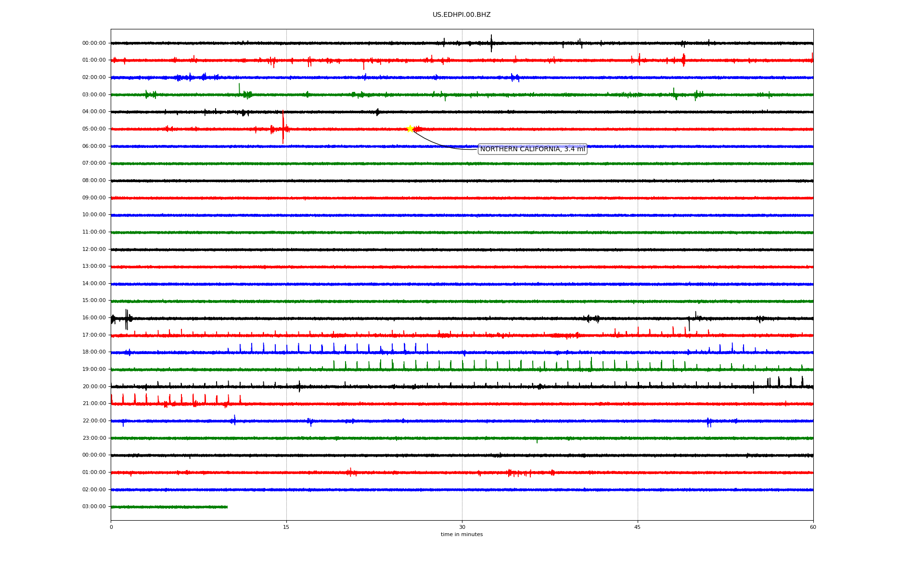Viewport: 924px width, 578px height.
Task: Click the x-axis tick label 15
Action: click(286, 527)
